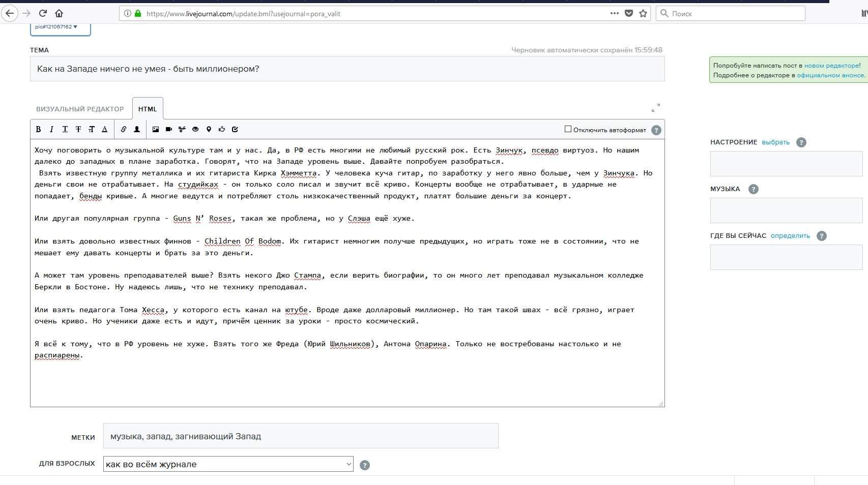
Task: Enable the 'Отключить автоформат' checkbox
Action: (x=568, y=129)
